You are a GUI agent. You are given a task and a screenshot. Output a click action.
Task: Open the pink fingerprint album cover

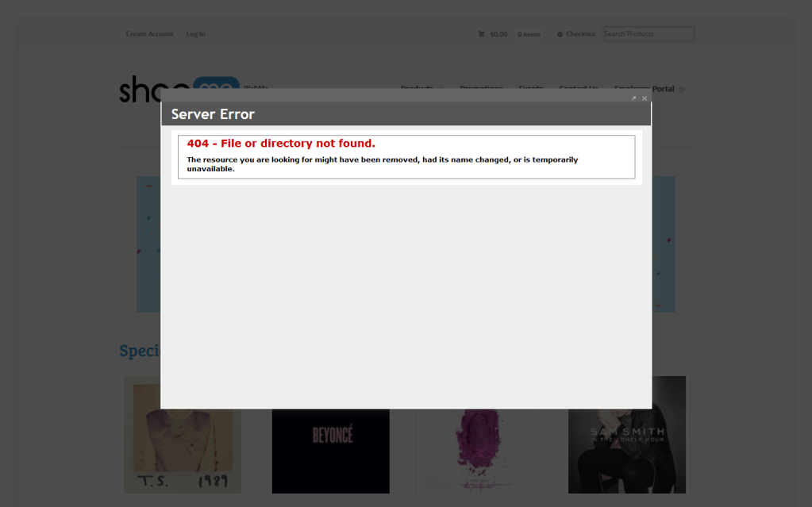(479, 452)
